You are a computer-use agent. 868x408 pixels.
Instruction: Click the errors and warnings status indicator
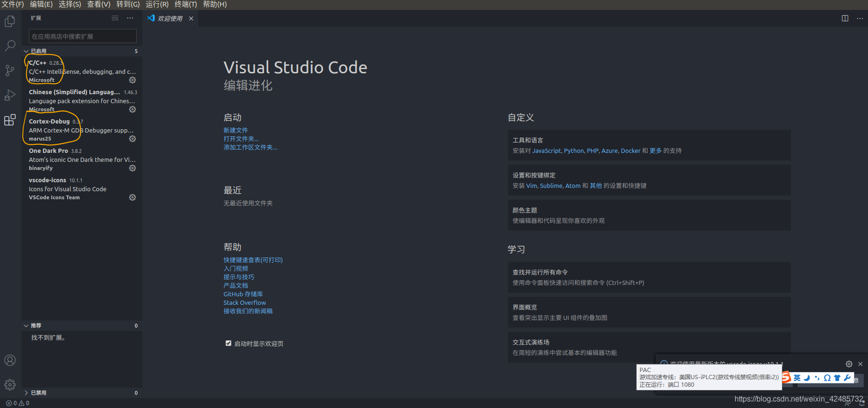click(x=18, y=403)
